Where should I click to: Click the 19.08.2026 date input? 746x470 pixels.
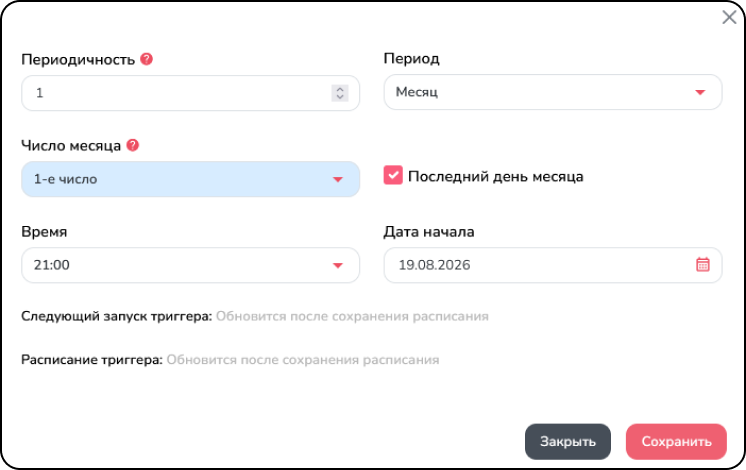point(553,265)
